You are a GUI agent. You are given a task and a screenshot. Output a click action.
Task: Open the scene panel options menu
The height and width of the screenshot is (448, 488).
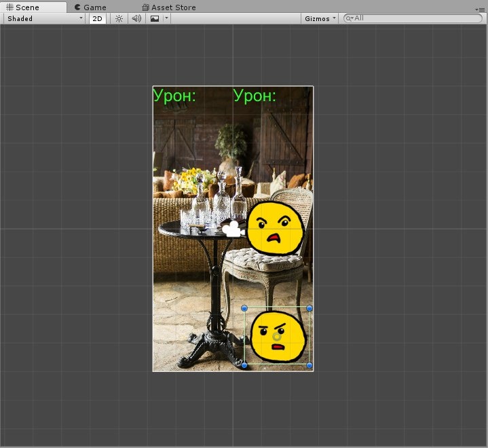tap(481, 10)
